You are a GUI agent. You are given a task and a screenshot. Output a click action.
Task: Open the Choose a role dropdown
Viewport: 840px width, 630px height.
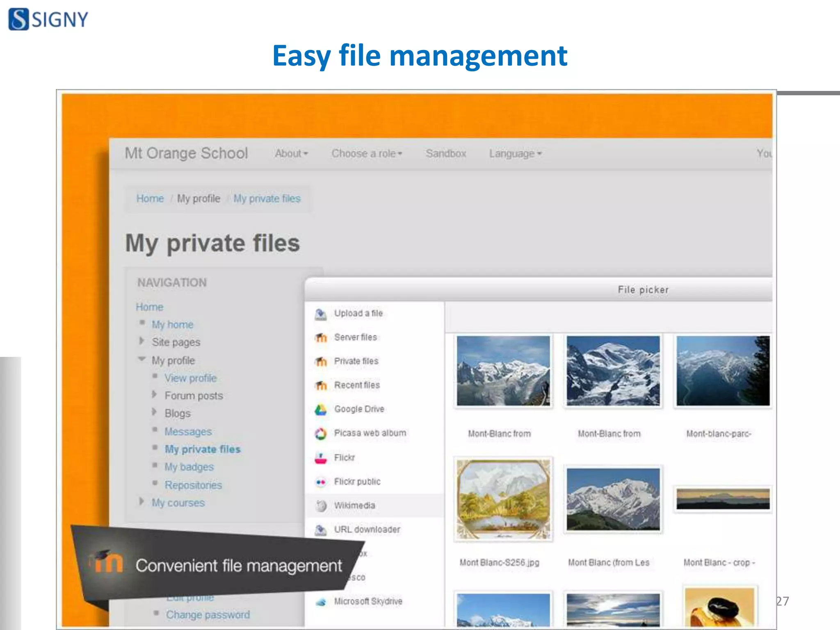click(x=367, y=153)
